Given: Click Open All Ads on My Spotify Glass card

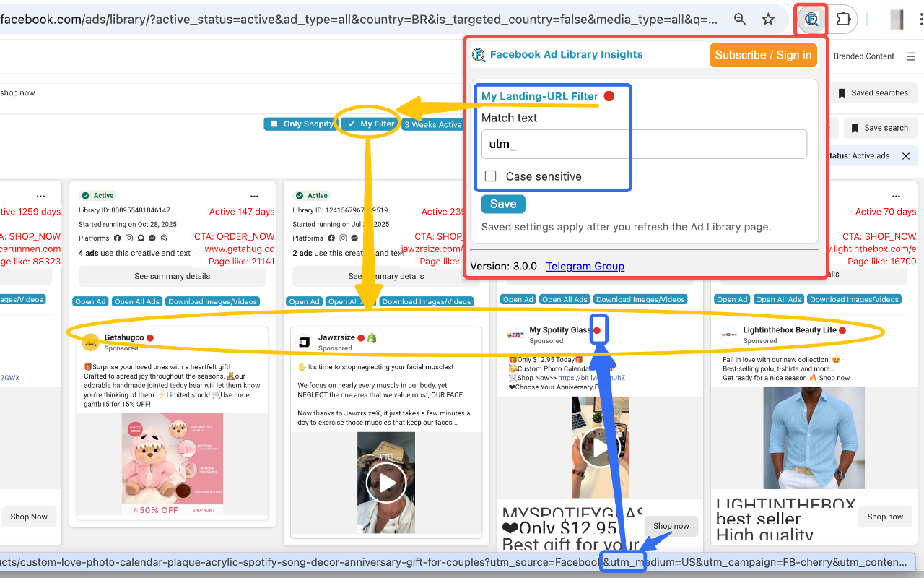Looking at the screenshot, I should 565,299.
